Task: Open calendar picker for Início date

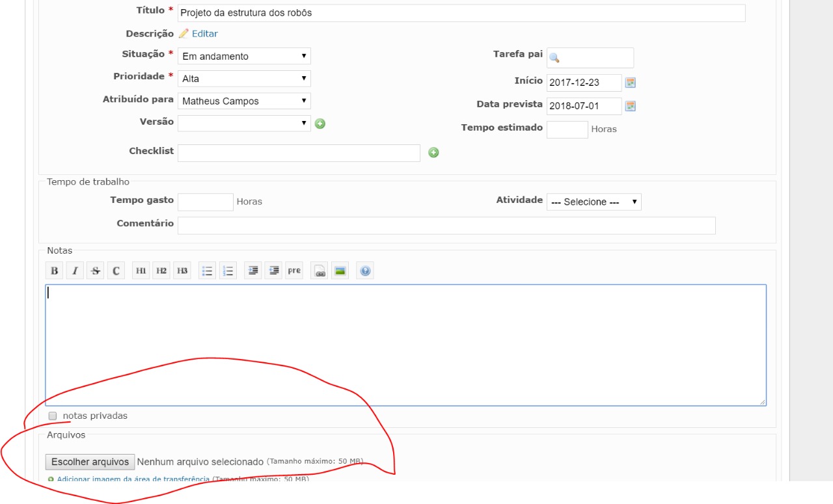Action: [x=630, y=83]
